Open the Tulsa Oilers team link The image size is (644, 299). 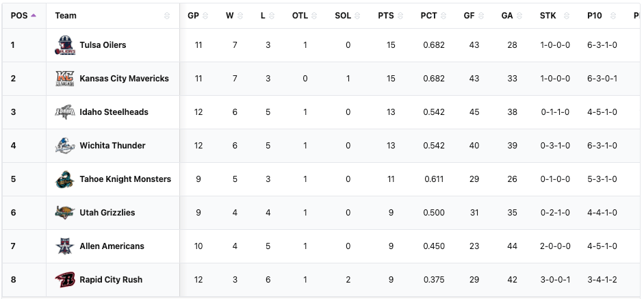103,45
